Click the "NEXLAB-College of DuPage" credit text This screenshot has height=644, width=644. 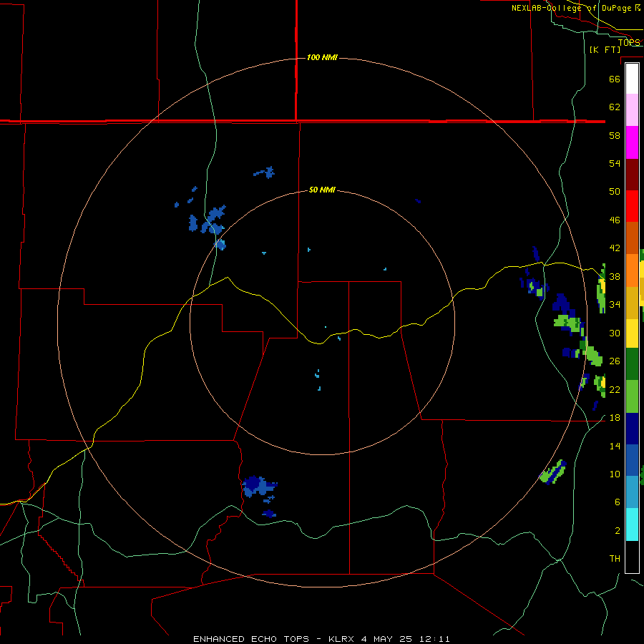point(571,8)
